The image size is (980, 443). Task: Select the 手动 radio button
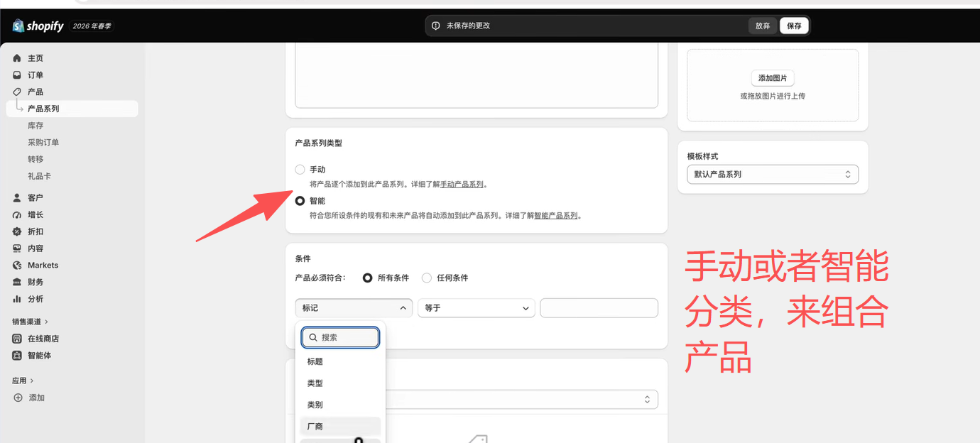300,170
